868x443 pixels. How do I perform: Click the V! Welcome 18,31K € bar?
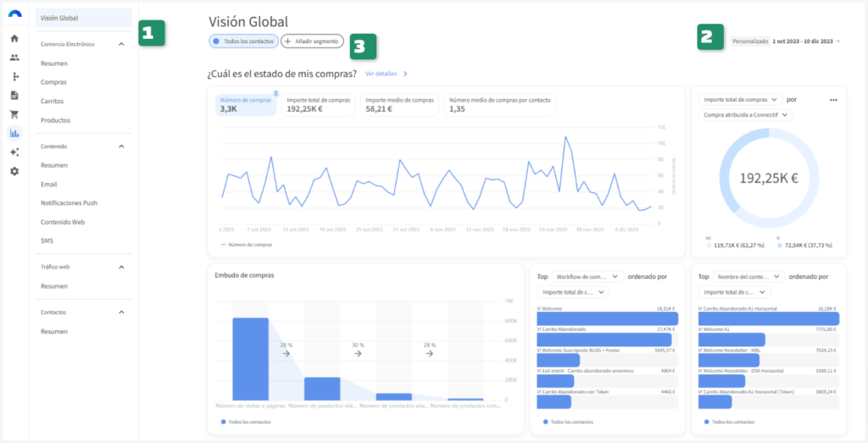coord(607,318)
